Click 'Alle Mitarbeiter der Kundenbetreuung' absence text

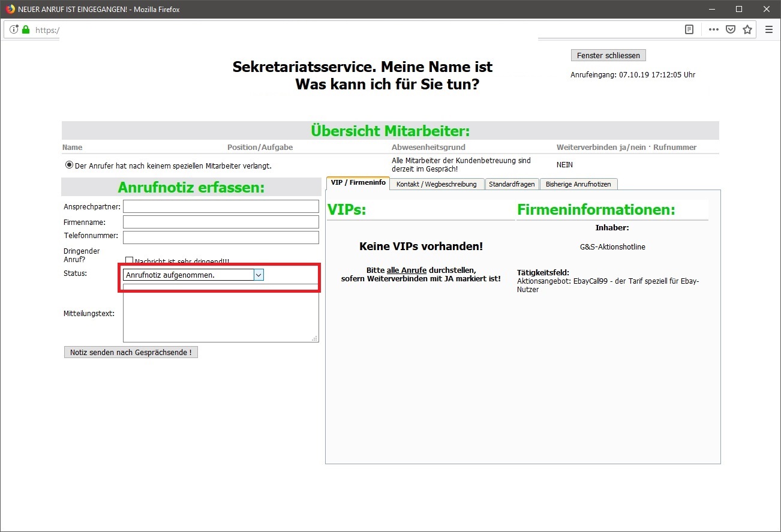click(461, 165)
